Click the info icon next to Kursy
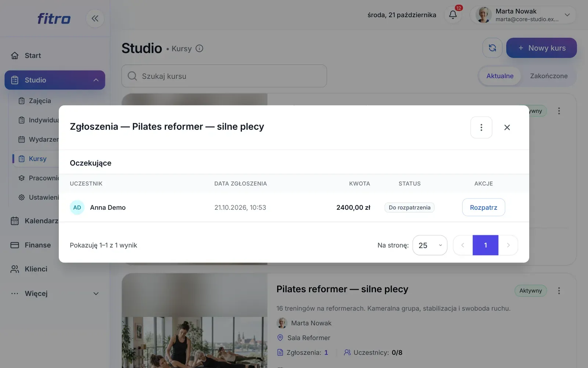Viewport: 588px width, 368px height. pyautogui.click(x=199, y=48)
